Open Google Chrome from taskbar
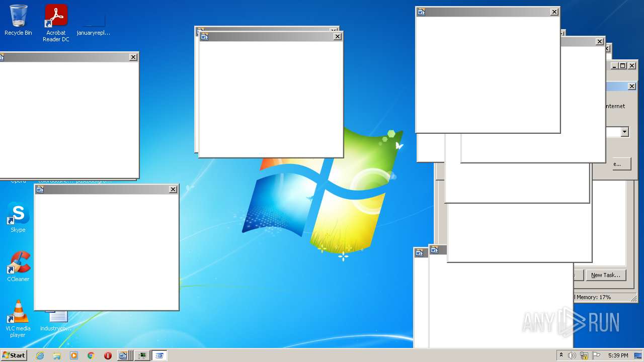 91,355
